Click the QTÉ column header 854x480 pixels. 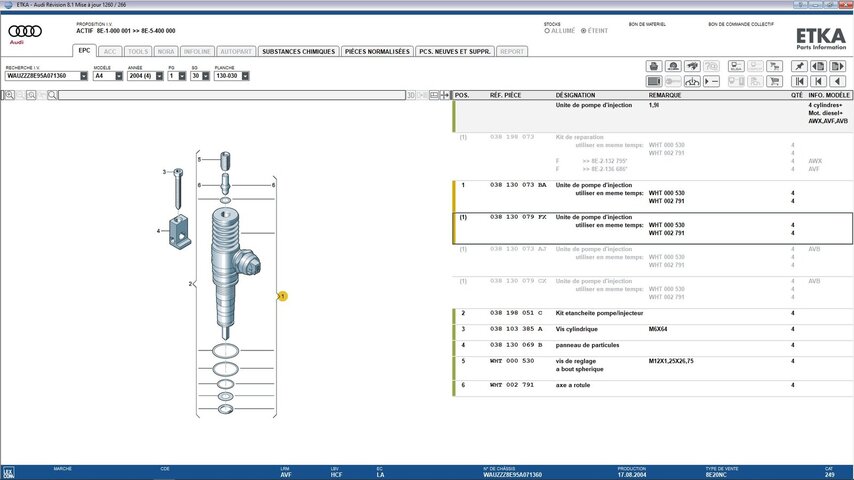pyautogui.click(x=797, y=95)
